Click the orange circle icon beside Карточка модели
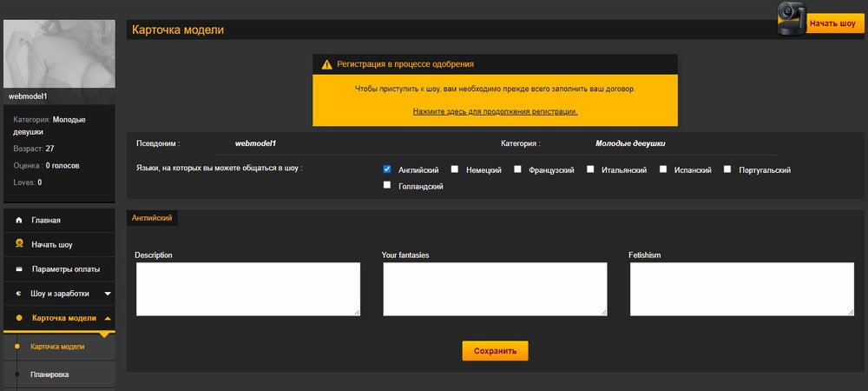 (19, 318)
